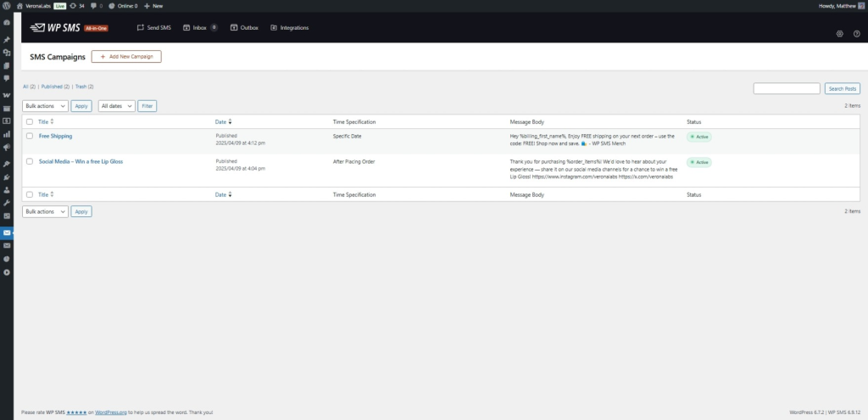Expand the top Bulk actions dropdown
This screenshot has height=420, width=868.
pyautogui.click(x=45, y=106)
